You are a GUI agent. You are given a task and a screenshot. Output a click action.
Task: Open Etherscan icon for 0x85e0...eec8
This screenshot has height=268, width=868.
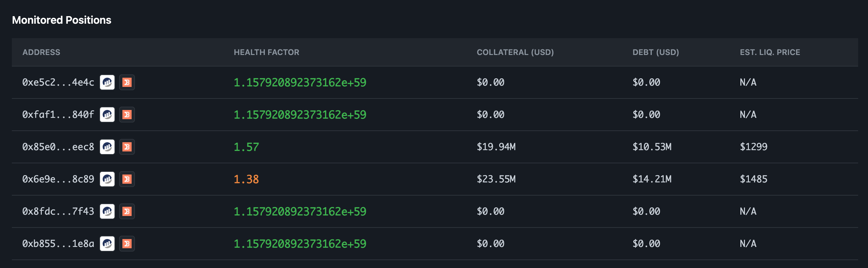107,147
